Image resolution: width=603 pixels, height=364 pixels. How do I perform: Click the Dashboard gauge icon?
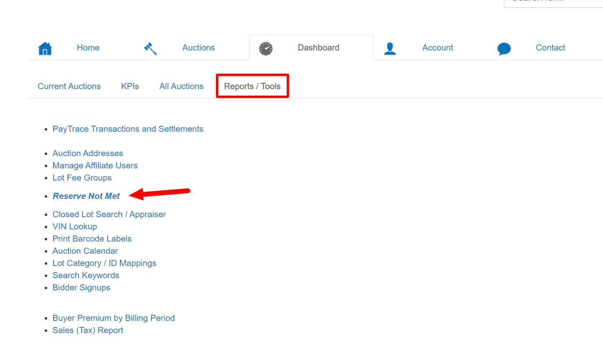click(x=266, y=48)
